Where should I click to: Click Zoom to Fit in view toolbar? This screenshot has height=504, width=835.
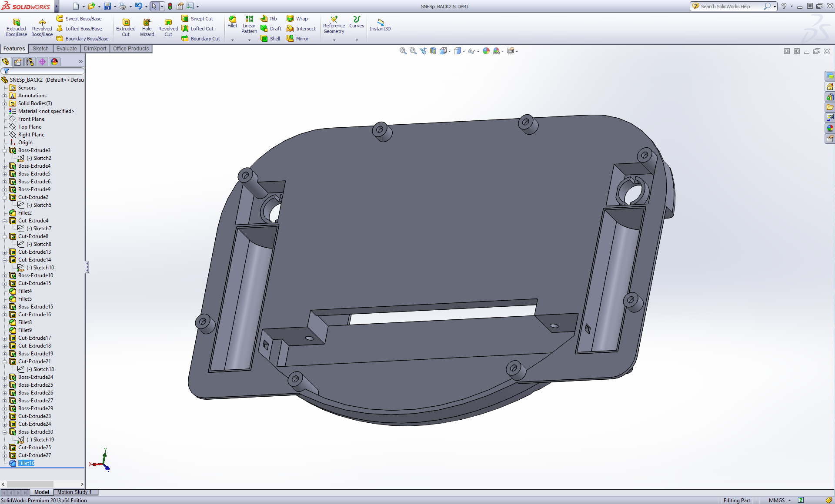tap(403, 51)
